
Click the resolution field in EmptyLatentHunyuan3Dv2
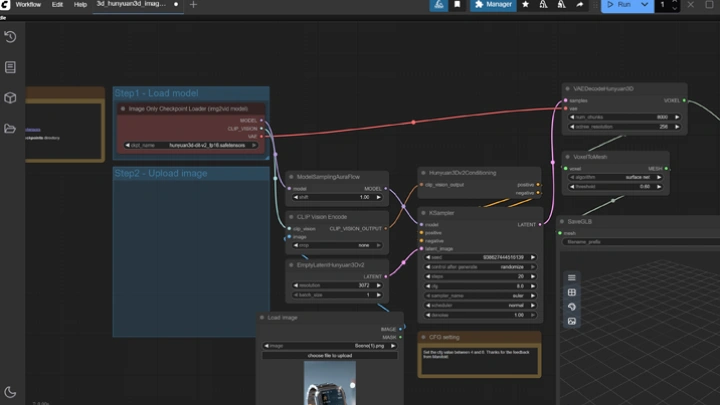click(337, 285)
